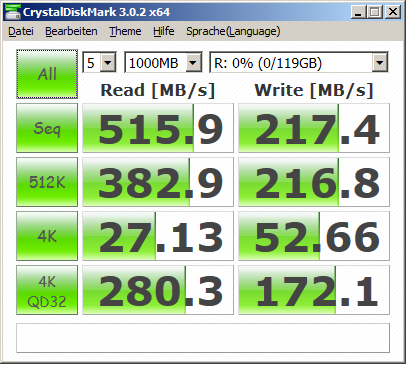Select the 4K write result 52.66
Image resolution: width=407 pixels, height=367 pixels.
click(314, 236)
